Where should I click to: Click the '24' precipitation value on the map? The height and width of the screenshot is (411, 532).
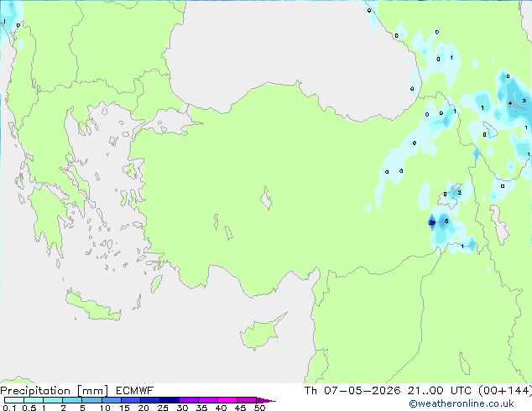pos(432,223)
